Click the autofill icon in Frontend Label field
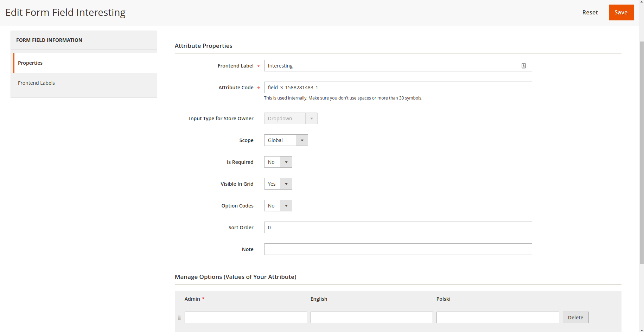644x332 pixels. point(523,66)
